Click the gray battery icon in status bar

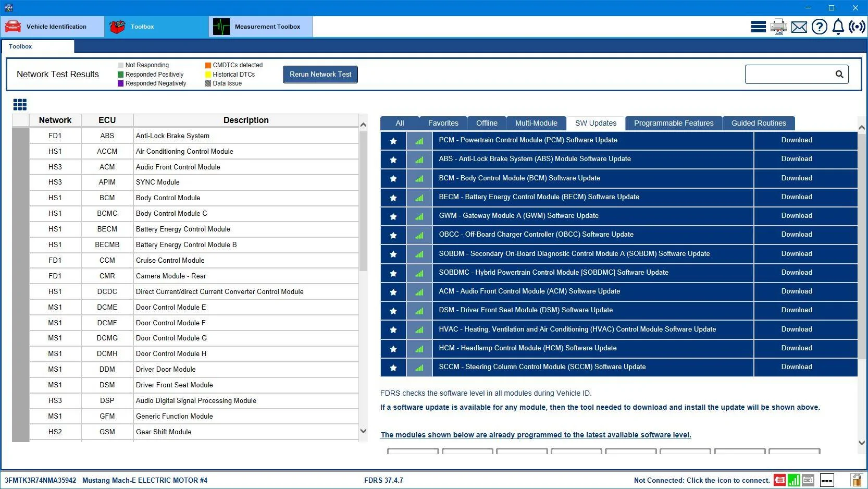click(x=808, y=480)
